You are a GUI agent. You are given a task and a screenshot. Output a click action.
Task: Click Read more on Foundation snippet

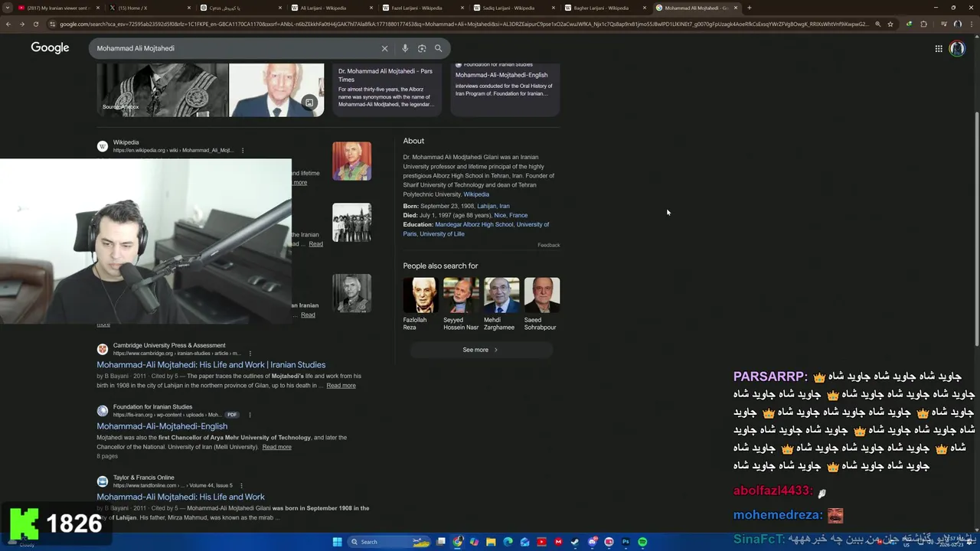pos(276,447)
